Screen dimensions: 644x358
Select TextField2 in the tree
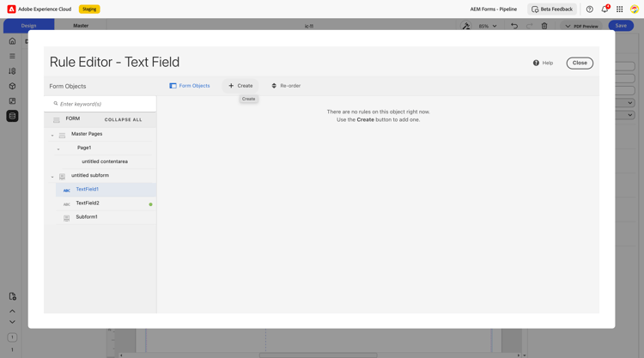(88, 203)
